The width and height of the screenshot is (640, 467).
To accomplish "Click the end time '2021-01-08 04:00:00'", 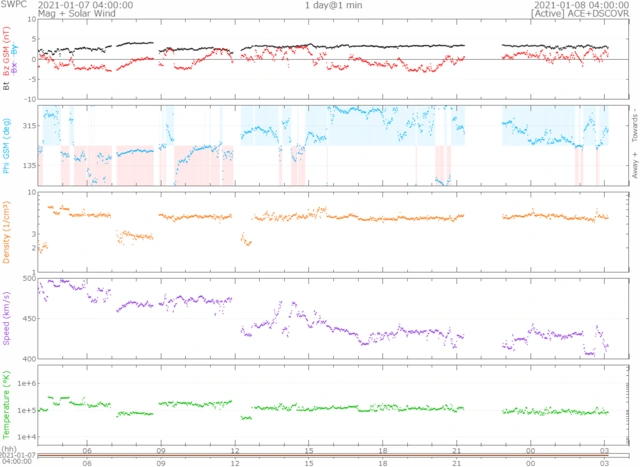I will click(581, 5).
